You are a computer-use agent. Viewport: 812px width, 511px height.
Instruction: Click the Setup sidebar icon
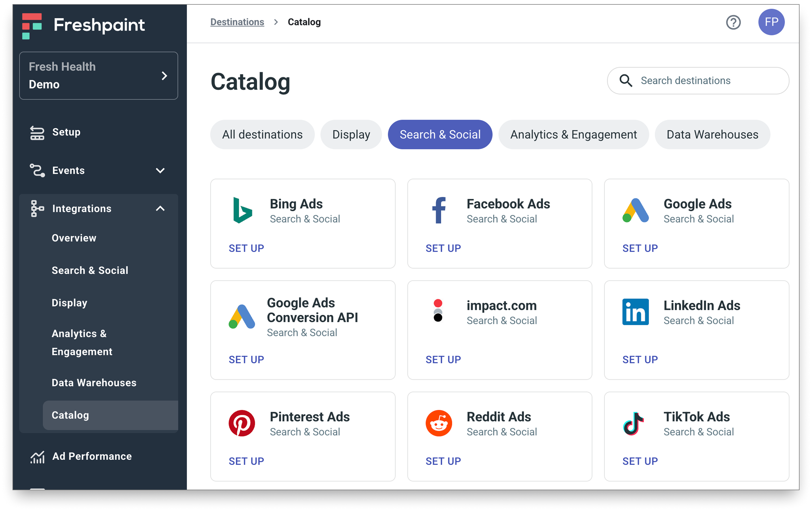pyautogui.click(x=37, y=132)
